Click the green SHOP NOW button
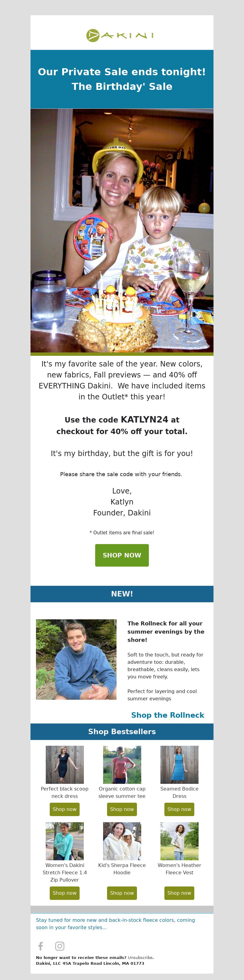The height and width of the screenshot is (980, 244). pos(122,555)
